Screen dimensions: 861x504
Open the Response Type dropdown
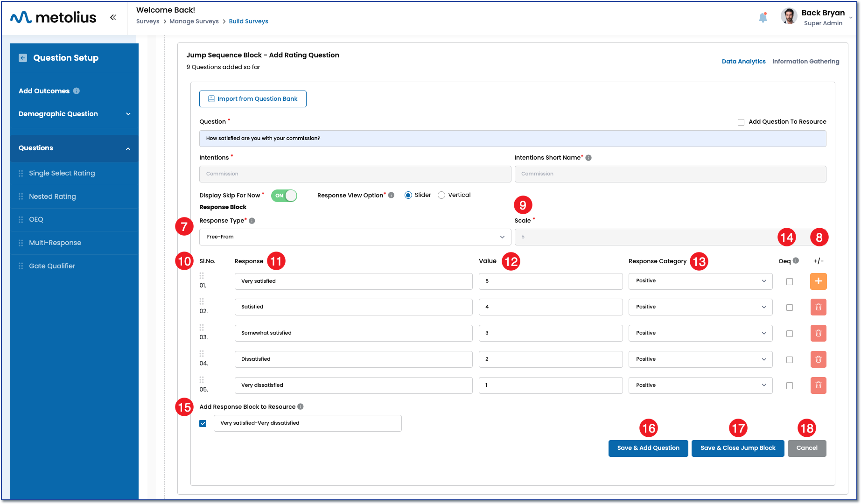[355, 237]
